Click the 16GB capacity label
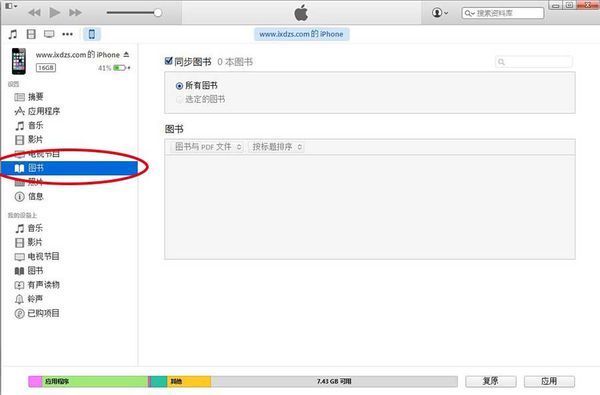The width and height of the screenshot is (600, 395). (46, 68)
